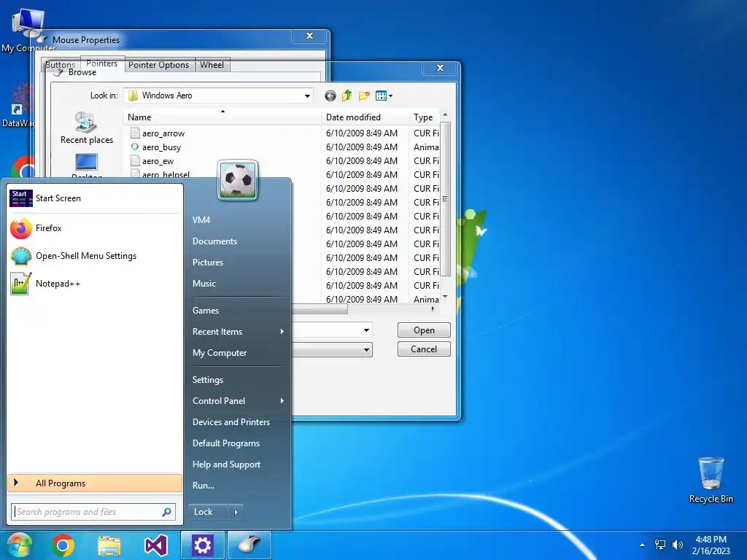The image size is (747, 560).
Task: Open Chrome from the taskbar
Action: tap(63, 545)
